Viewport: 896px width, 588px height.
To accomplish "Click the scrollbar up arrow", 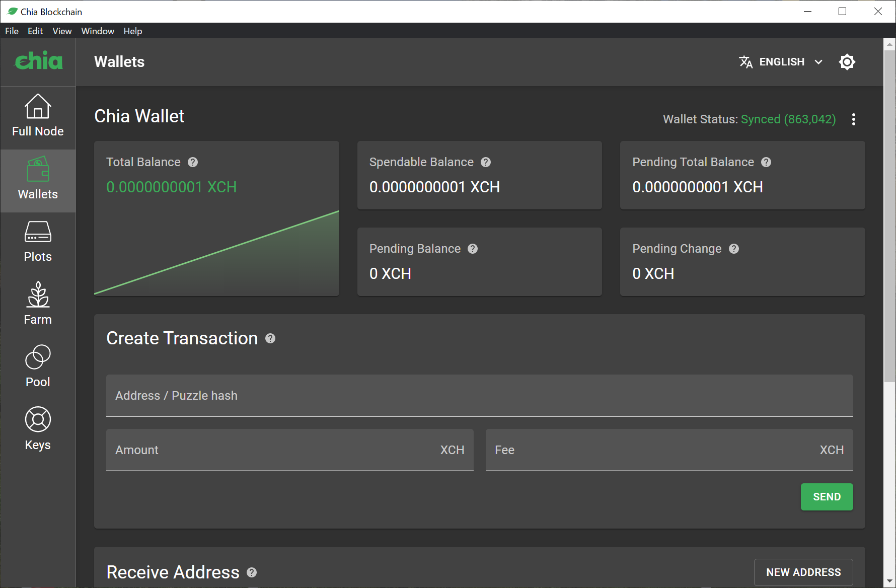I will pyautogui.click(x=889, y=44).
